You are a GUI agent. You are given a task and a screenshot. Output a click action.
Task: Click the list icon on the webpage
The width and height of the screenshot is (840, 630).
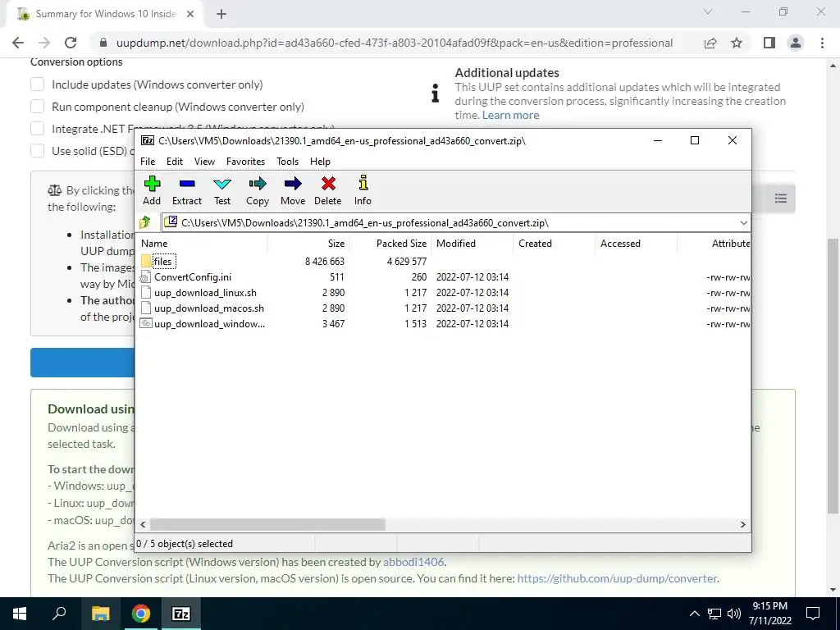pyautogui.click(x=781, y=199)
